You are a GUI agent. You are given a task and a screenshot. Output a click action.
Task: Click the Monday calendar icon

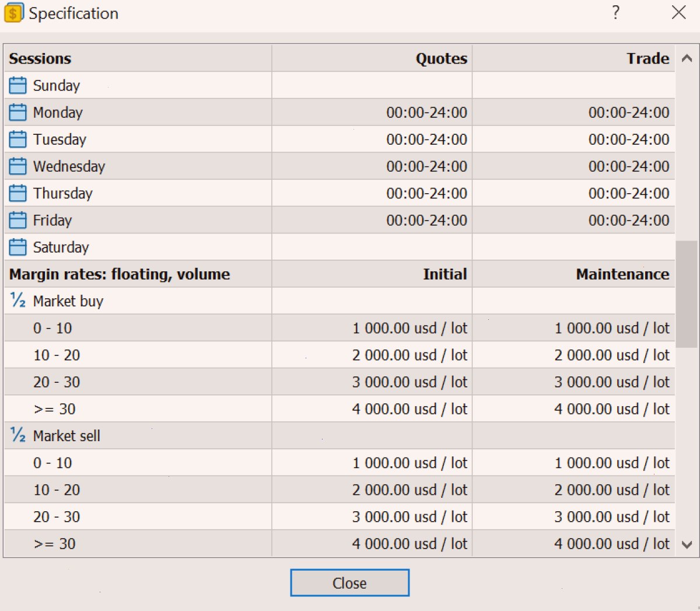17,112
